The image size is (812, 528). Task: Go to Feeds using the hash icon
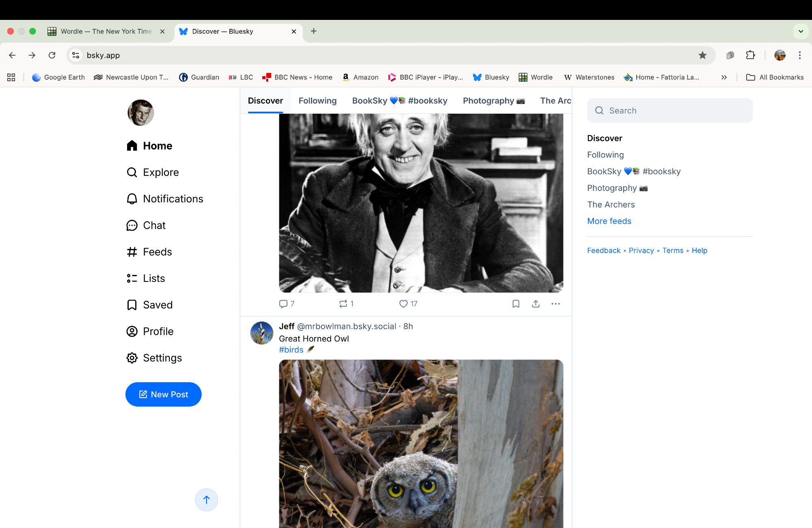tap(132, 252)
